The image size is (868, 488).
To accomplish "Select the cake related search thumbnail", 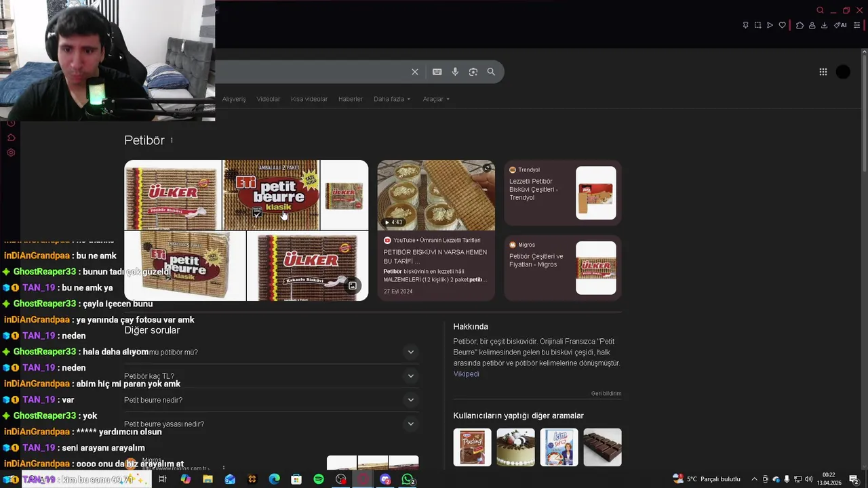I will 515,447.
